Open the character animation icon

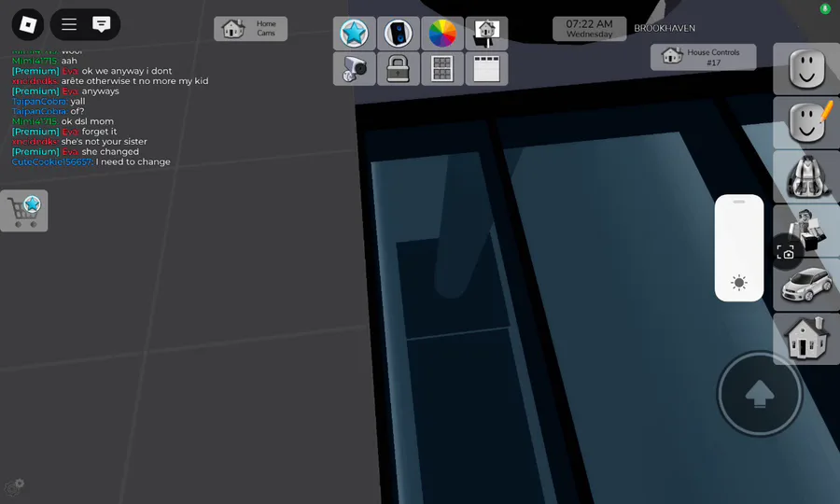click(x=809, y=228)
